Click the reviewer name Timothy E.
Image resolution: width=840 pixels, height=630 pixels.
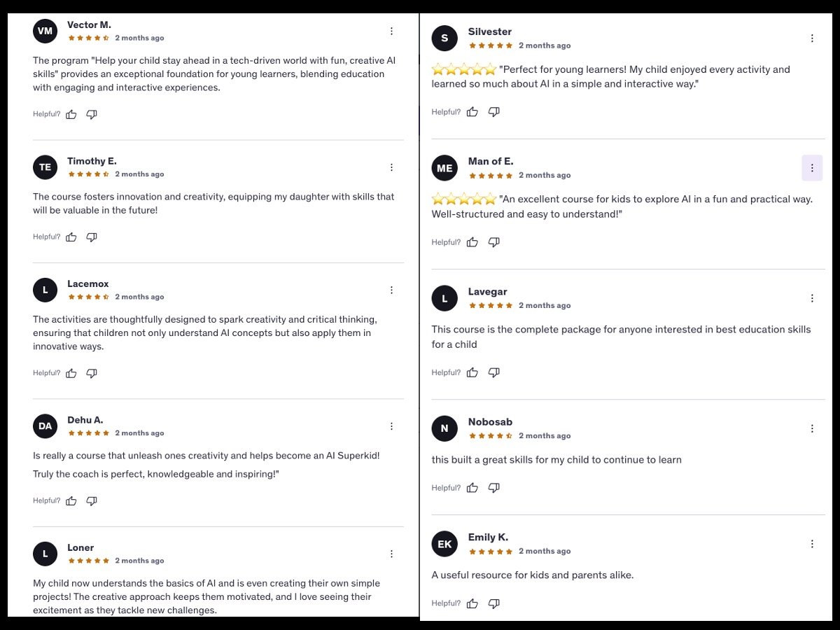point(92,161)
